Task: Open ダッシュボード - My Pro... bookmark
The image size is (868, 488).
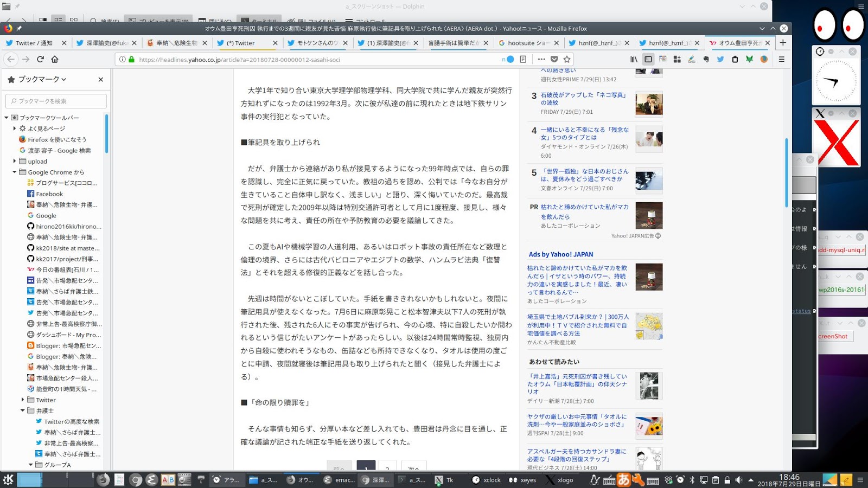Action: 64,335
